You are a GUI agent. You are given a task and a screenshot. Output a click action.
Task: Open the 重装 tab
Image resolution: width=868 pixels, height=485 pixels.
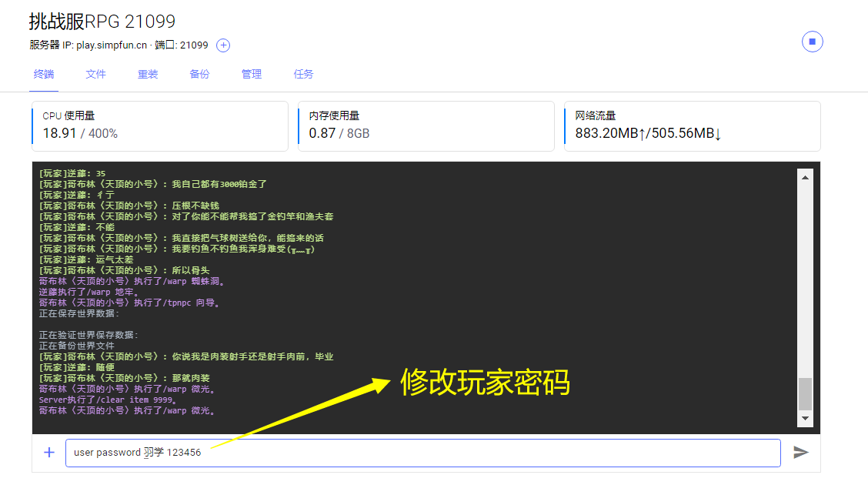[148, 74]
